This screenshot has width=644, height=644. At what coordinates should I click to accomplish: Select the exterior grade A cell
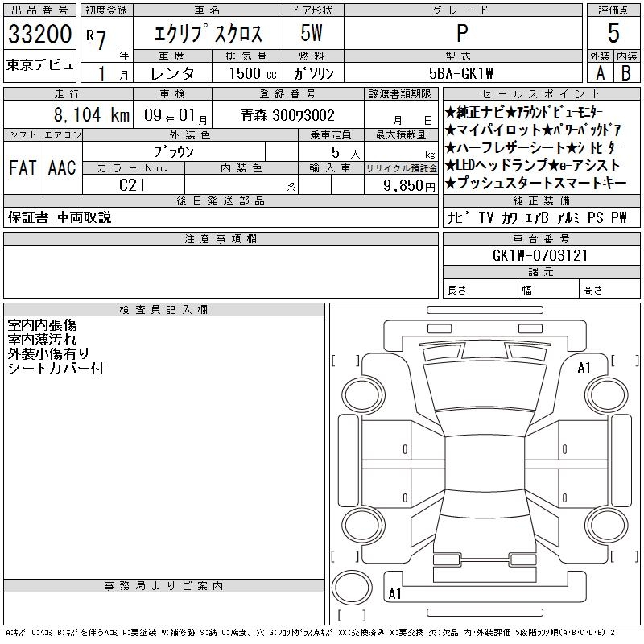click(x=600, y=72)
